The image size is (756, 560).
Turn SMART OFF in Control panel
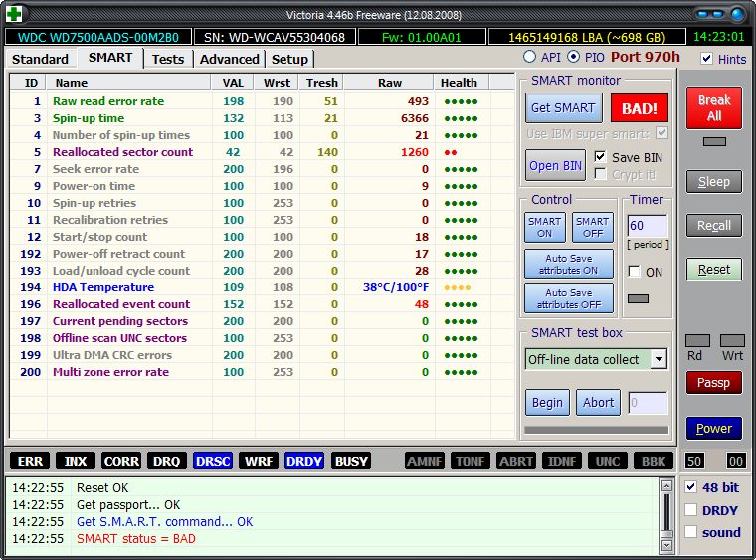tap(592, 228)
